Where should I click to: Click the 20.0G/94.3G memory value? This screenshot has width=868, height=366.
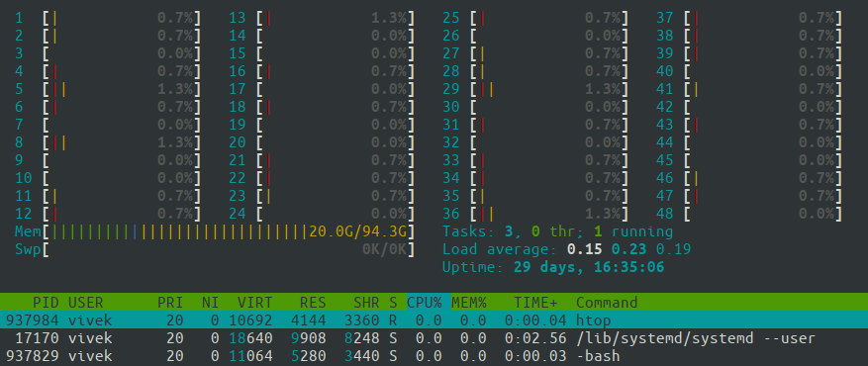pos(357,231)
